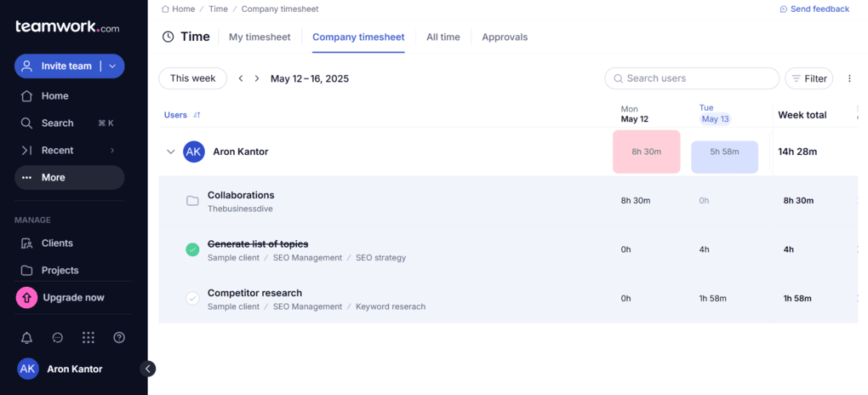
Task: Click the AK avatar at sidebar bottom
Action: point(28,369)
